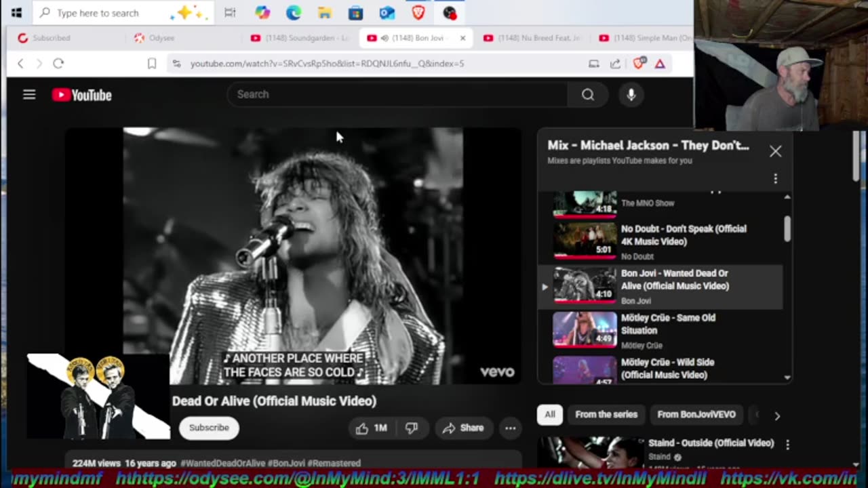Open the more actions menu under the video
The height and width of the screenshot is (488, 868).
click(511, 428)
